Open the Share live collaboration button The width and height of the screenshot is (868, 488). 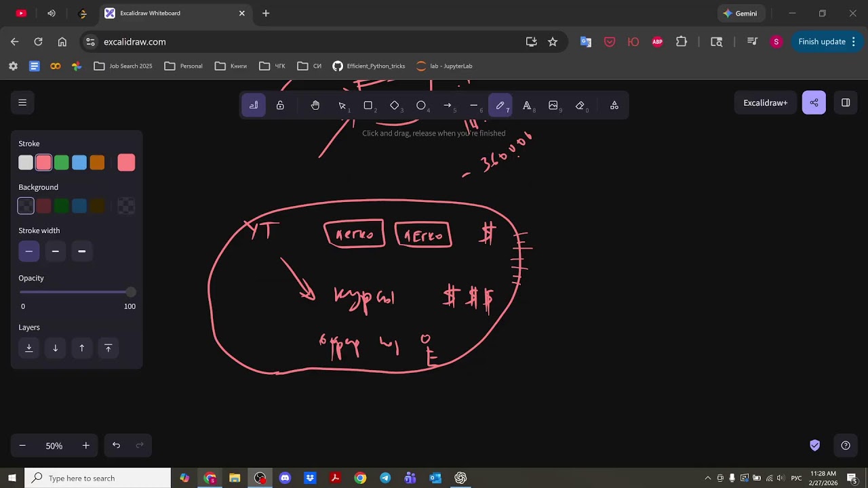click(814, 102)
